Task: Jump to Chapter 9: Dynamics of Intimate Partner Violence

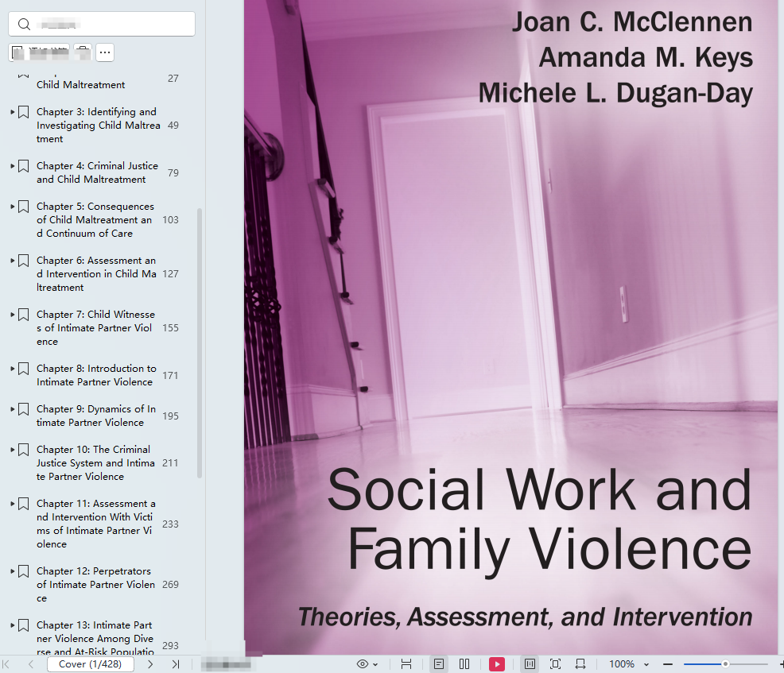Action: tap(96, 416)
